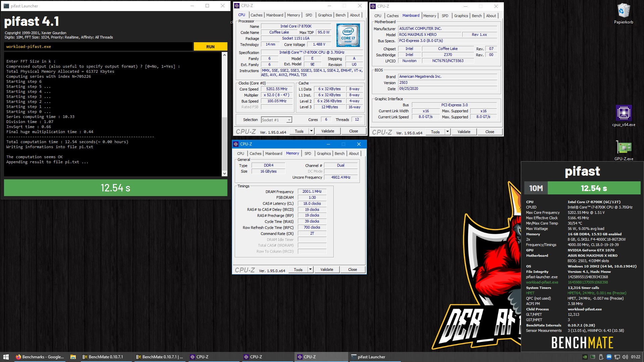Screen dimensions: 644x362
Task: Click the Bus Specs PCI-Express 3.0 field
Action: 447,41
